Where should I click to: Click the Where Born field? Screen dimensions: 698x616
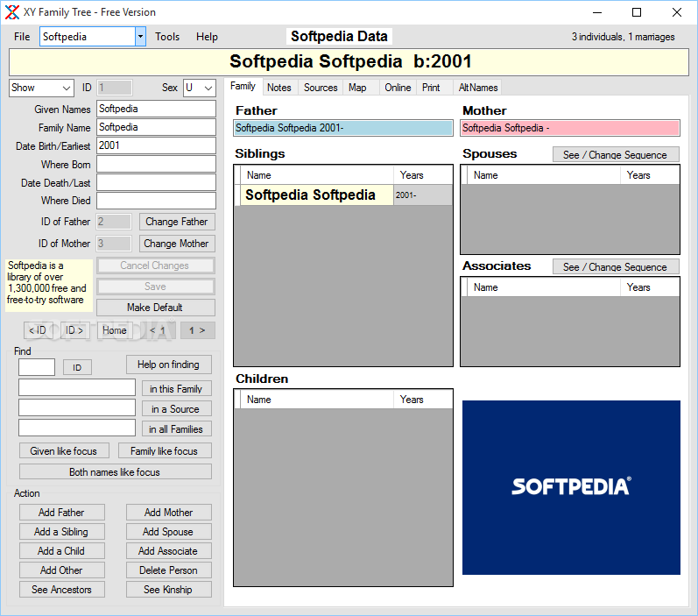point(156,164)
